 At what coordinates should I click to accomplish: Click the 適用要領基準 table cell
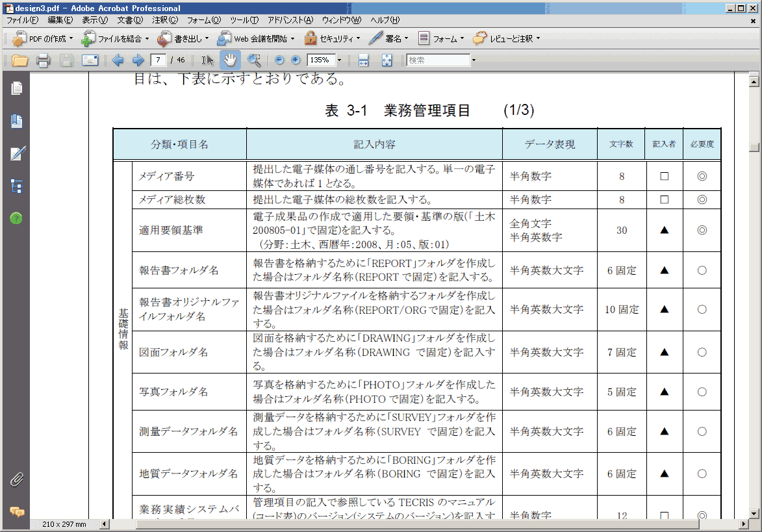point(190,231)
